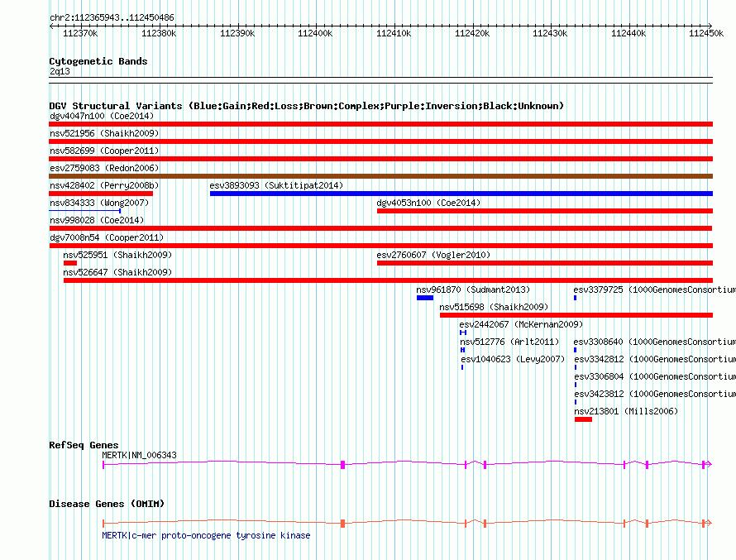Click the RefSeq Genes track title
Screen dimensions: 736x560
tap(84, 445)
